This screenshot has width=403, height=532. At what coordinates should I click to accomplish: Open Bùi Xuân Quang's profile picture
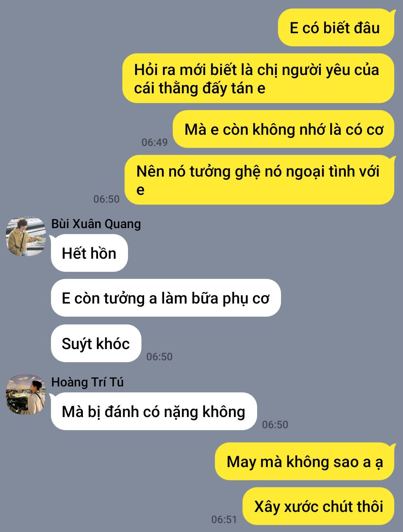[26, 236]
